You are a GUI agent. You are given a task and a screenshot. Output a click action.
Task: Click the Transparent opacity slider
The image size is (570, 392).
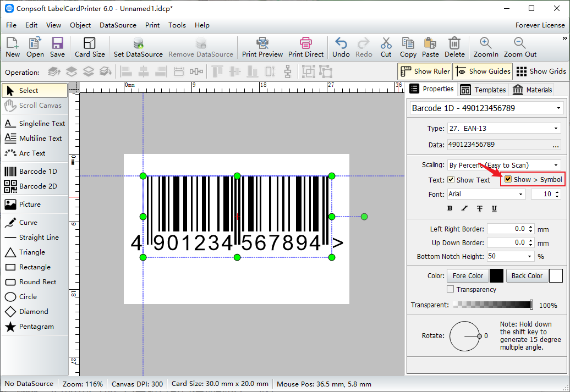[x=494, y=305]
